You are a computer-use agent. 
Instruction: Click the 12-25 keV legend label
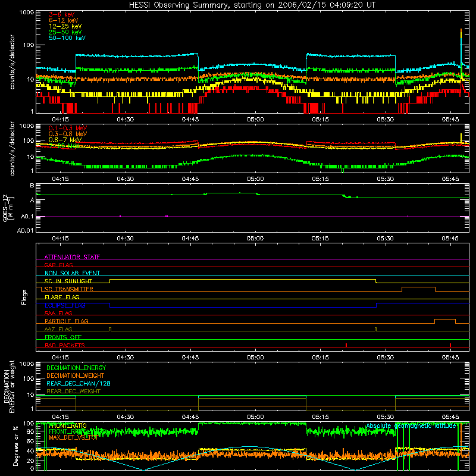point(65,26)
